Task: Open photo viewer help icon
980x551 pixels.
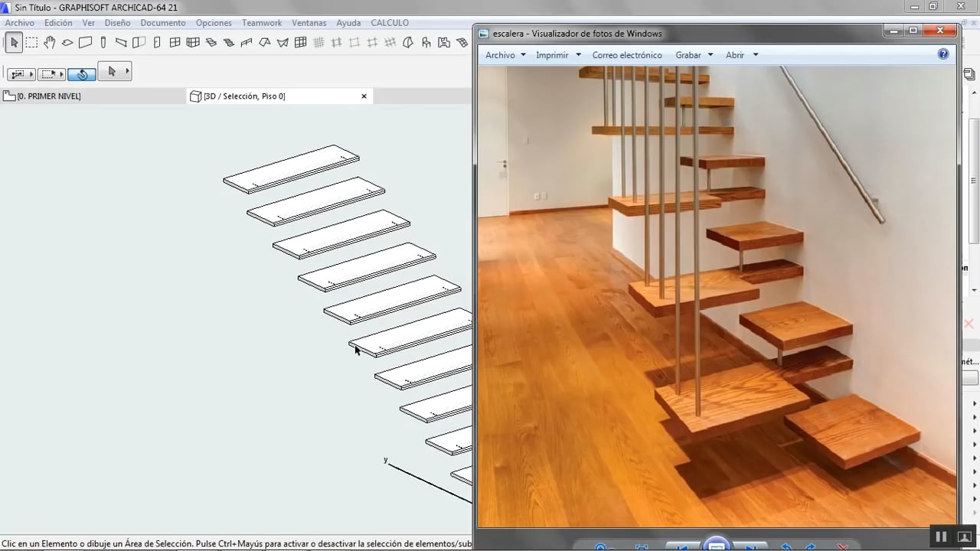Action: pos(943,54)
